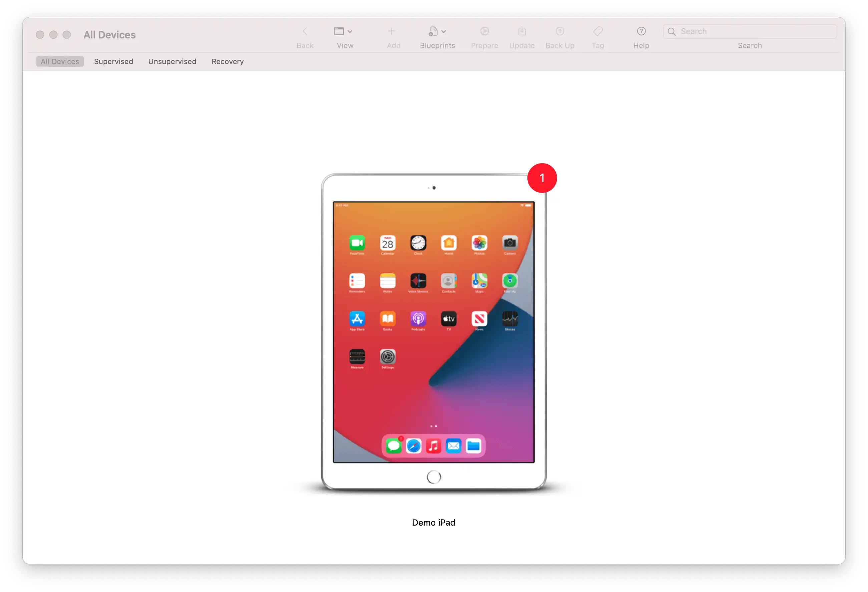Click the iPad home button
868x592 pixels.
pyautogui.click(x=434, y=477)
